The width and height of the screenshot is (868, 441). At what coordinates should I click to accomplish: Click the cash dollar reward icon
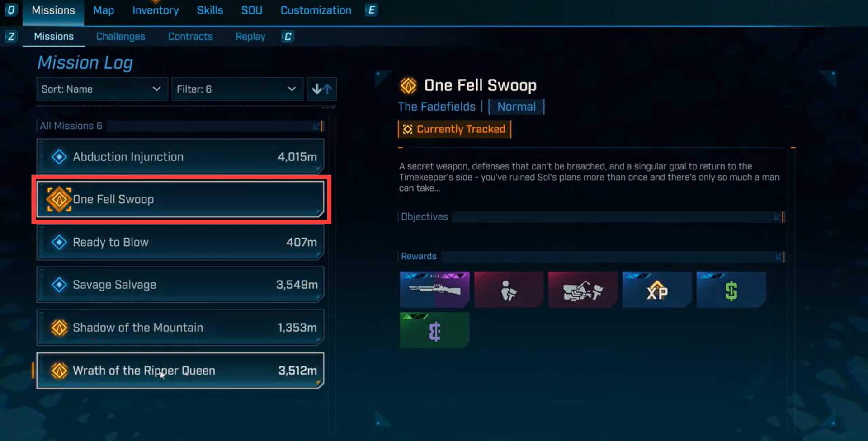[731, 290]
